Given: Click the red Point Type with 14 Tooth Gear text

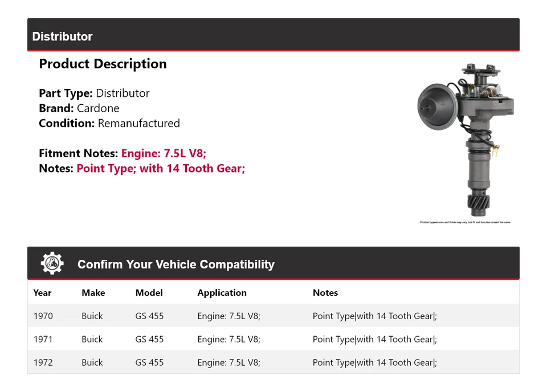Looking at the screenshot, I should (x=161, y=169).
